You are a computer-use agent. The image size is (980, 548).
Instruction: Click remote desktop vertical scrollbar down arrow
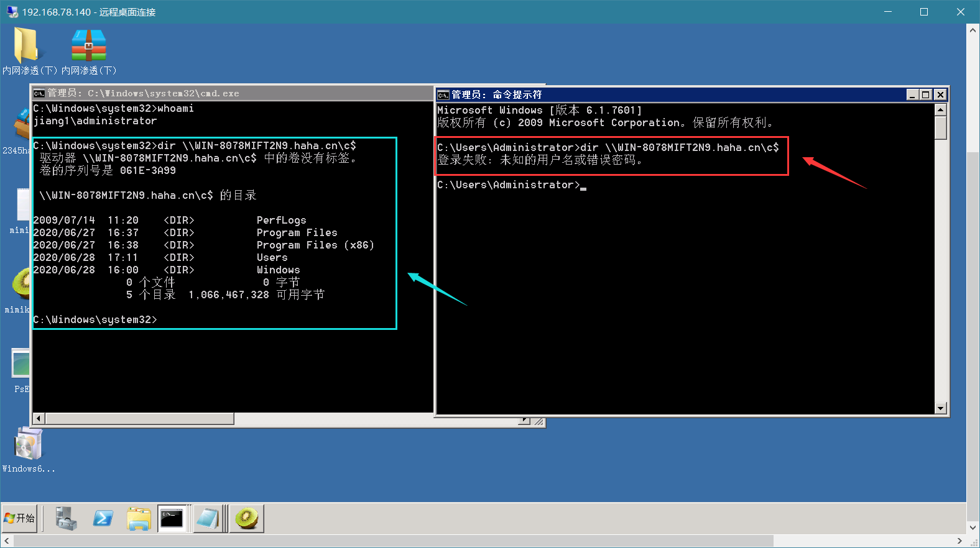[973, 528]
